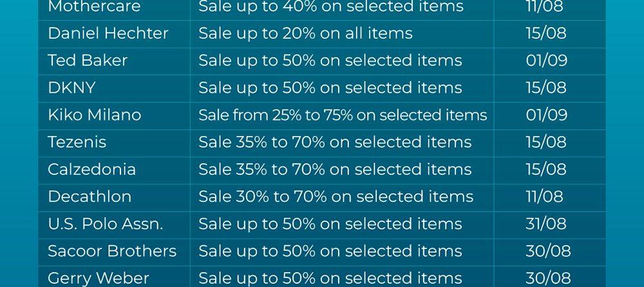This screenshot has width=644, height=287.
Task: Click Decathlon's 30% to 70% sale description
Action: pos(336,196)
